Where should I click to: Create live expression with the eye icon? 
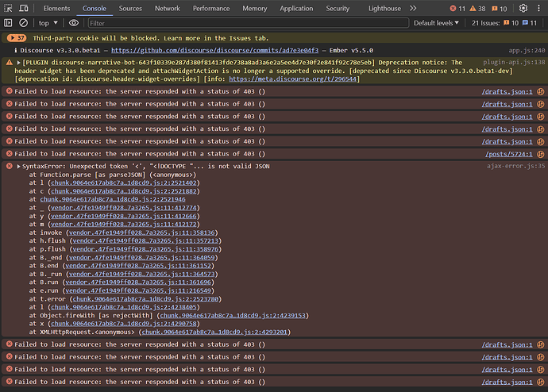(x=74, y=23)
